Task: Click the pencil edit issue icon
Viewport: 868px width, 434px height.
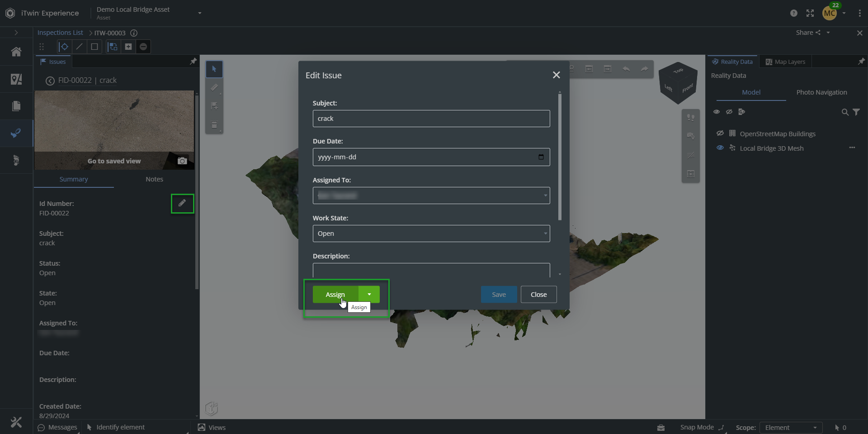Action: pos(182,203)
